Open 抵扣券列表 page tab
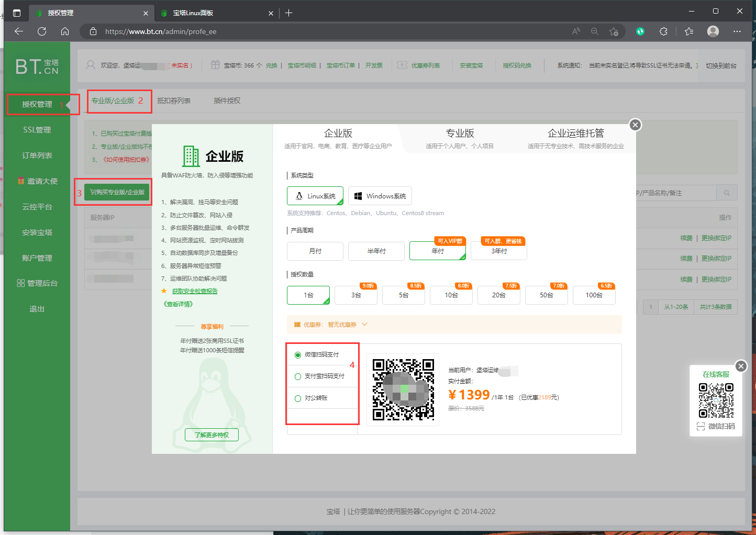 [174, 101]
